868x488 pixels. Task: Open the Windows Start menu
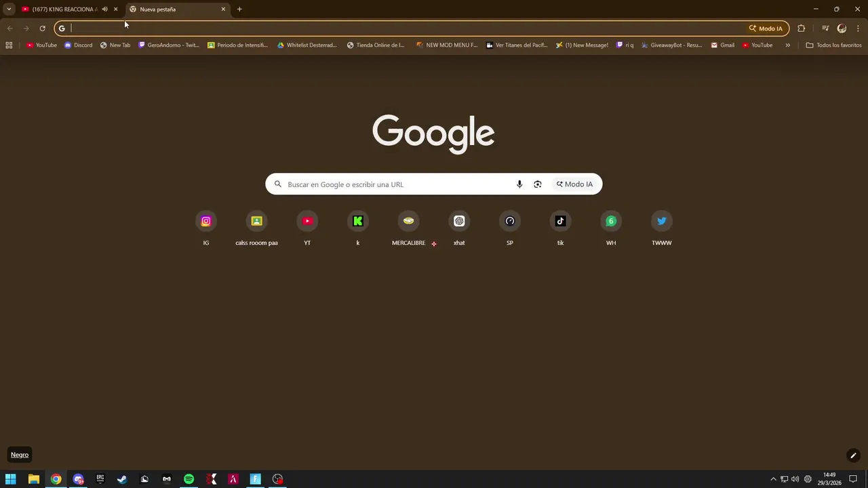[x=11, y=479]
